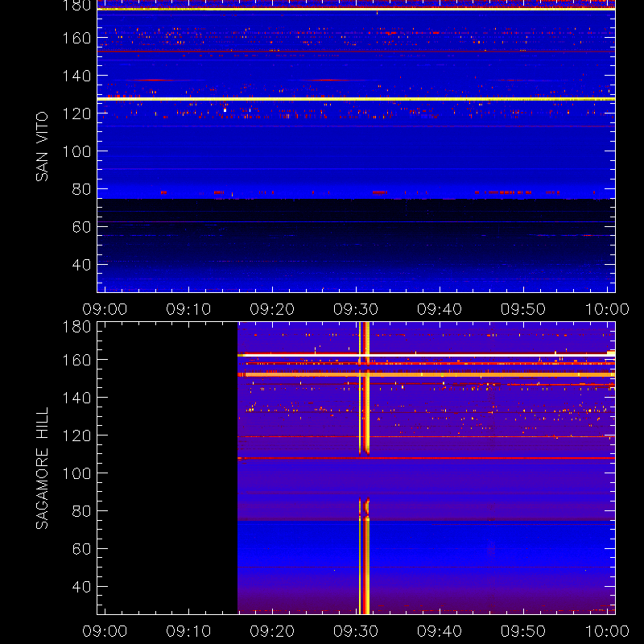Select the 120 tick label on San Vito plot
Screen dimensions: 644x644
tap(76, 114)
